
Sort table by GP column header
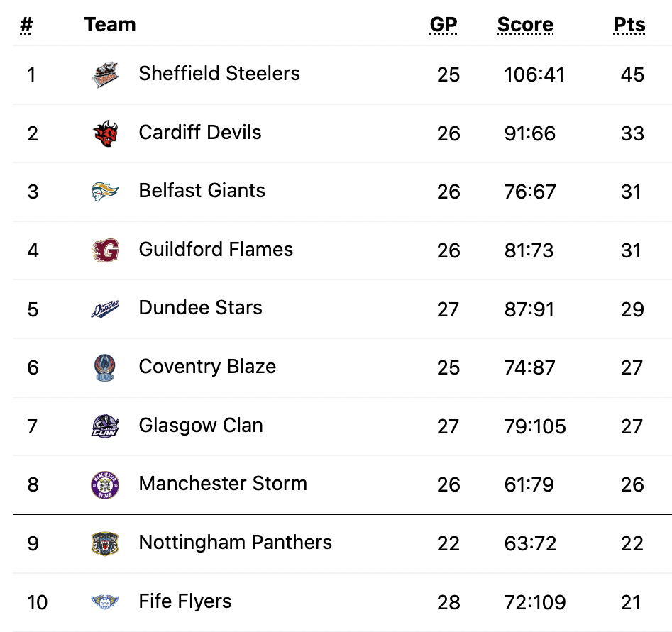[444, 24]
